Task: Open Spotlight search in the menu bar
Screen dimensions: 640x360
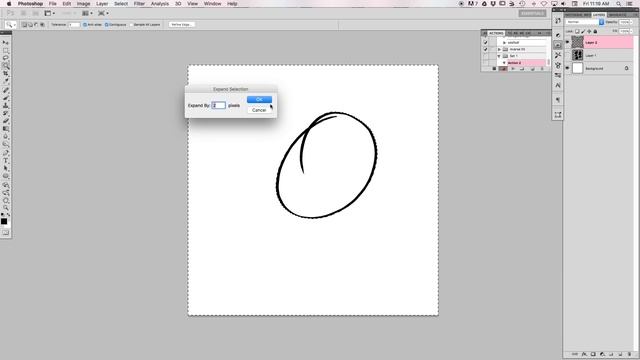Action: click(619, 4)
